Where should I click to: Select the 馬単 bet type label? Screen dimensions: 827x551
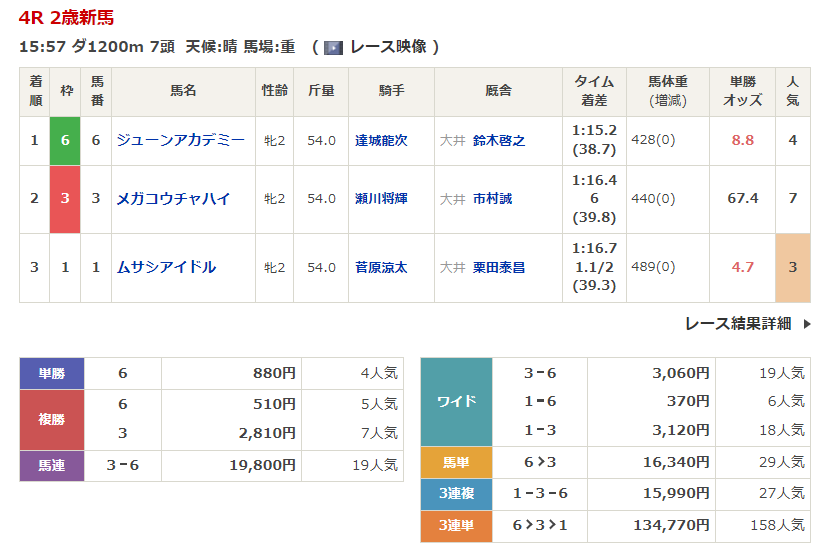tap(456, 463)
